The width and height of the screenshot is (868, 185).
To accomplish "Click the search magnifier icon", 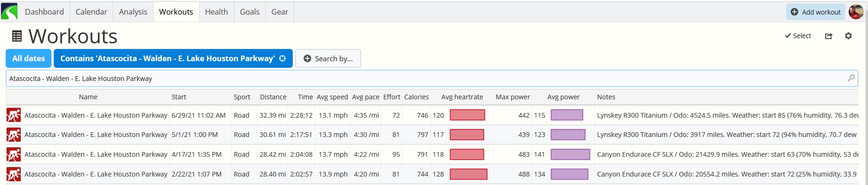I will (x=851, y=78).
